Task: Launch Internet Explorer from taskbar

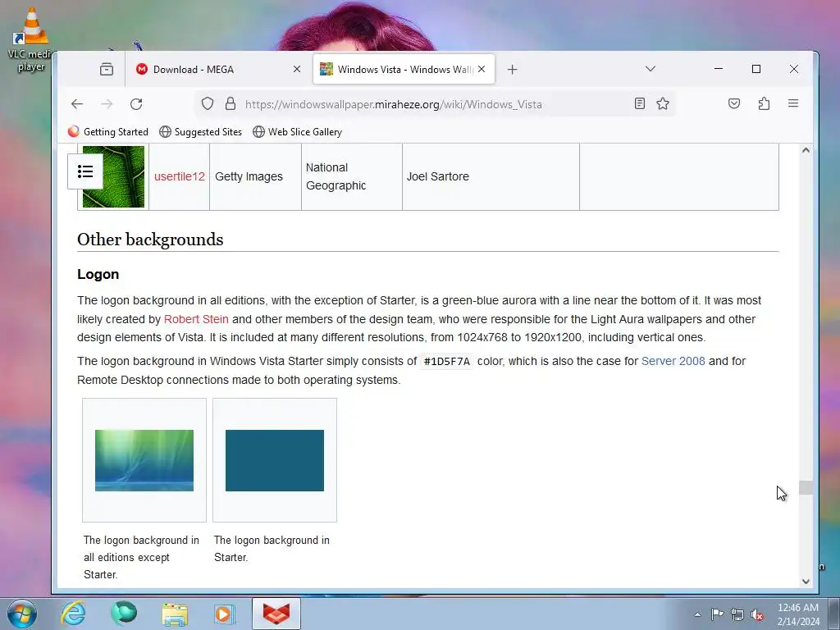Action: pos(73,614)
